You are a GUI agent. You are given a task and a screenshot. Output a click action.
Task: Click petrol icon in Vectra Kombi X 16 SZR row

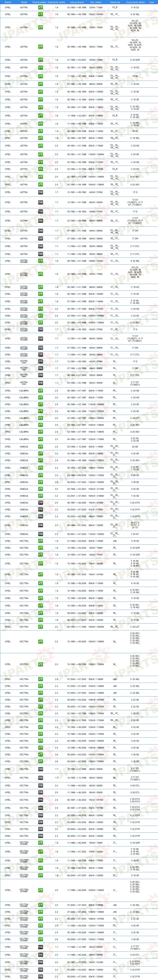point(40,843)
